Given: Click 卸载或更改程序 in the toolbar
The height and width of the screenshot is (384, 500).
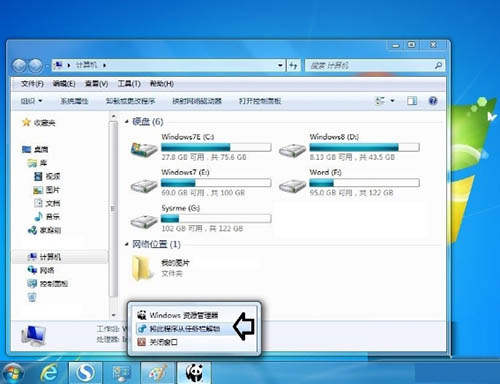Looking at the screenshot, I should (x=130, y=101).
